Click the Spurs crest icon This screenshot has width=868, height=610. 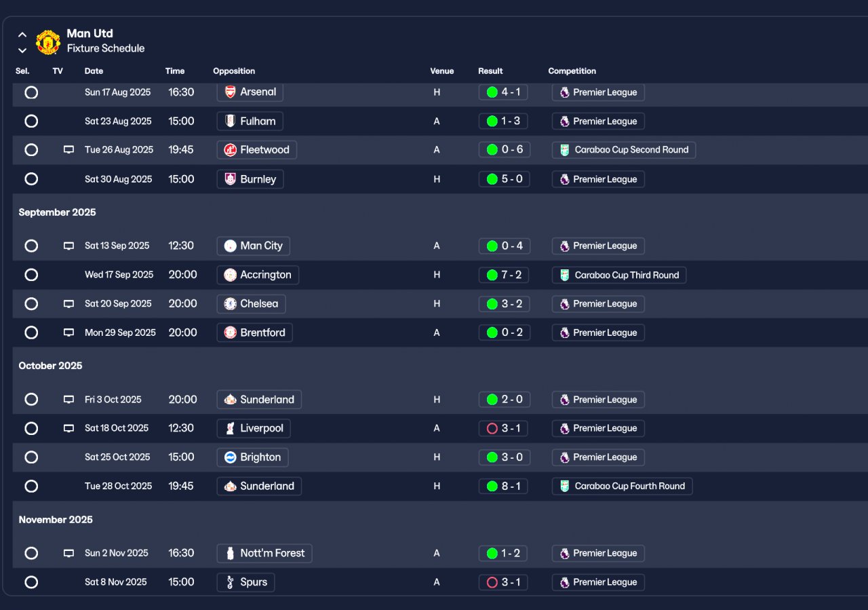click(x=231, y=582)
